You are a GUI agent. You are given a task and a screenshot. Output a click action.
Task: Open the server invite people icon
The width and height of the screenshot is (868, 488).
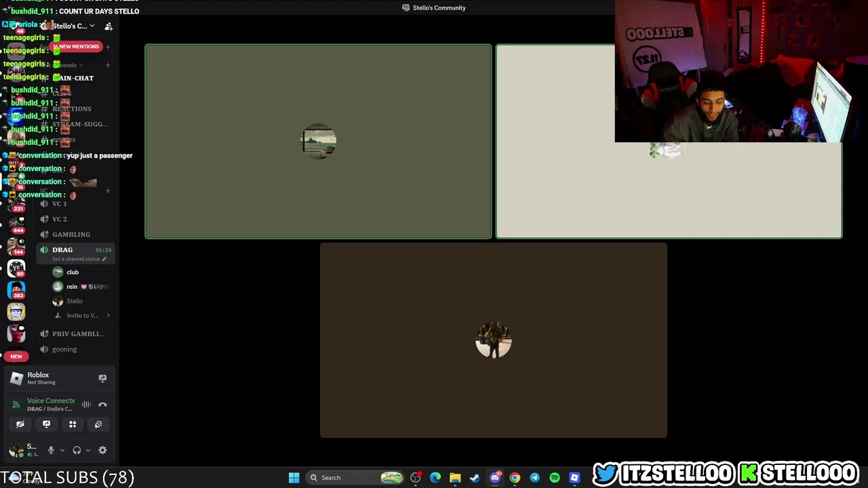[108, 26]
